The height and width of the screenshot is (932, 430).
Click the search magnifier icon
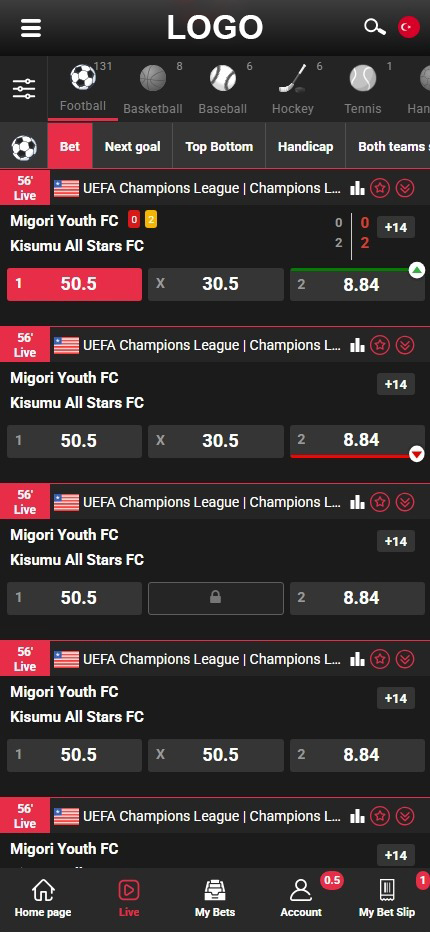375,27
